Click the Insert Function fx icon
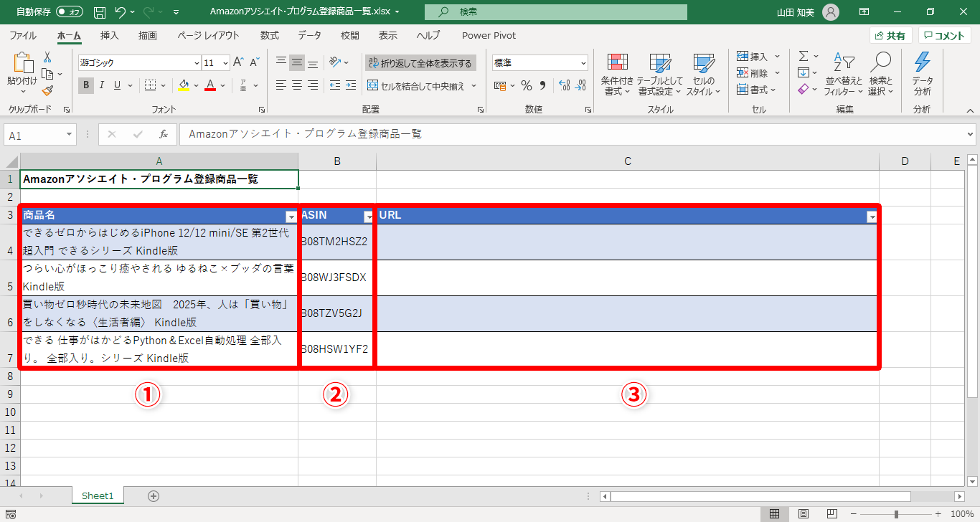 [x=164, y=134]
